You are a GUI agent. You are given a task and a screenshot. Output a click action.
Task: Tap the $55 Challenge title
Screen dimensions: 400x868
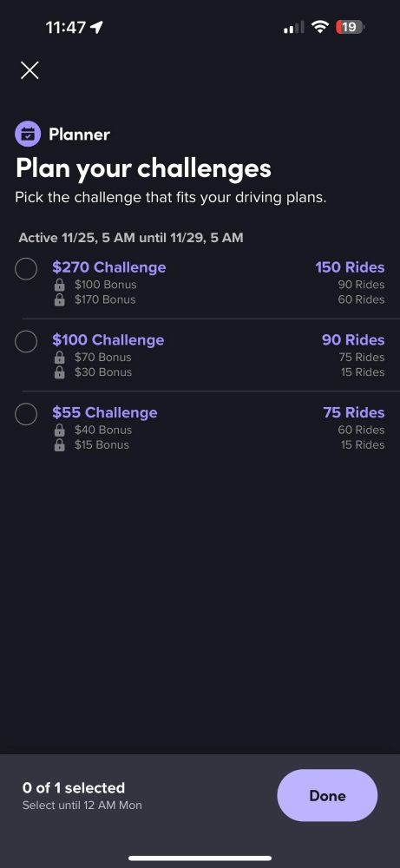tap(105, 412)
